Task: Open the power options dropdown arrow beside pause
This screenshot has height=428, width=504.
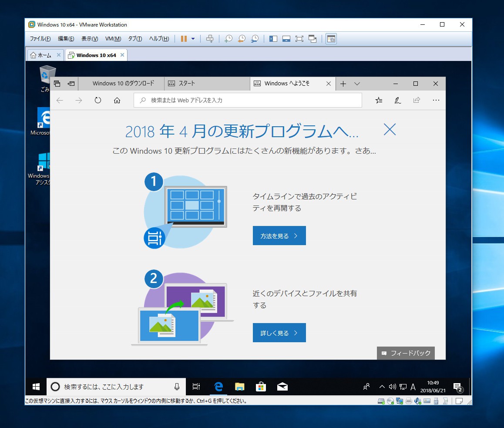Action: 193,39
